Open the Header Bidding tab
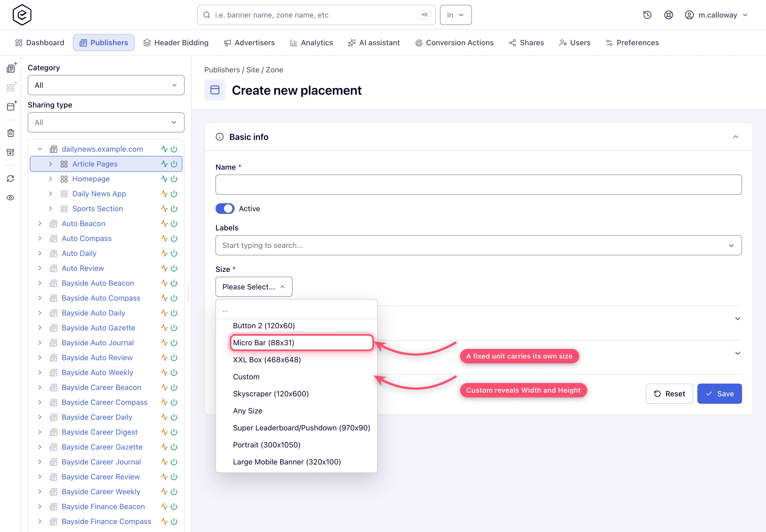Screen dimensions: 766x532 pyautogui.click(x=176, y=43)
